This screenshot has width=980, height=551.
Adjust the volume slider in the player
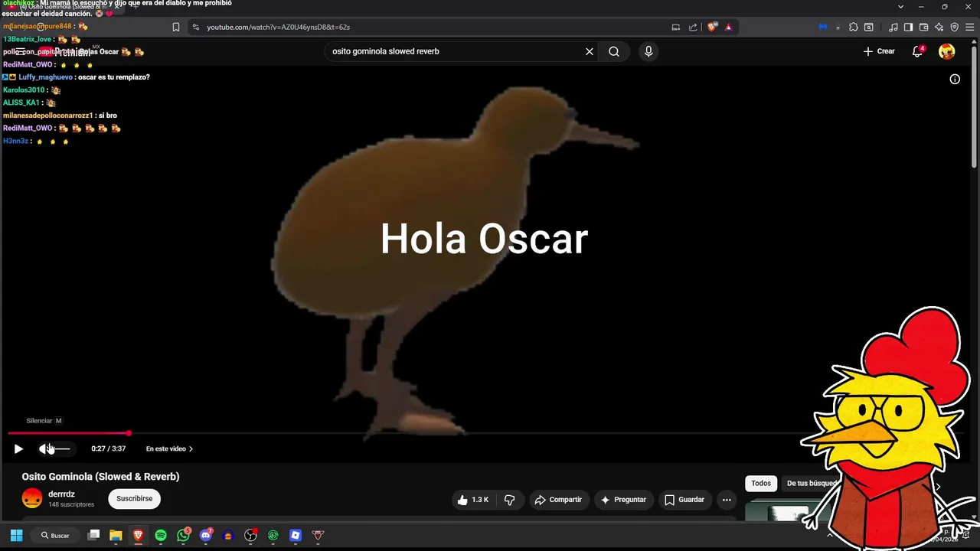pos(62,449)
